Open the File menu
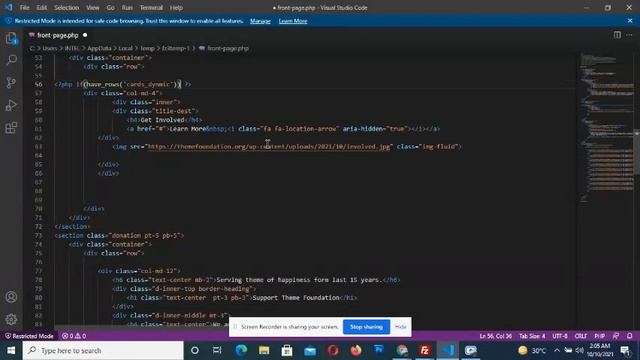The image size is (640, 360). pos(24,8)
